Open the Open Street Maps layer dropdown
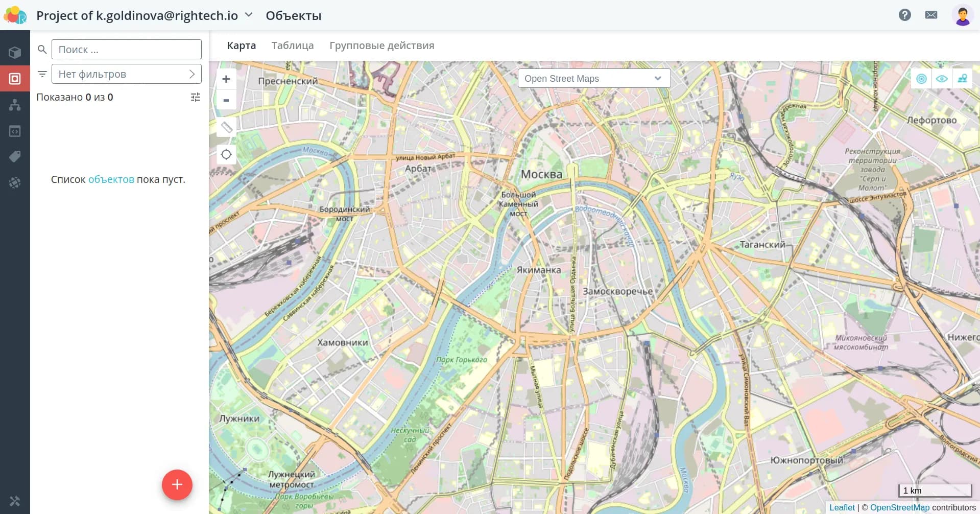This screenshot has height=514, width=980. coord(593,79)
